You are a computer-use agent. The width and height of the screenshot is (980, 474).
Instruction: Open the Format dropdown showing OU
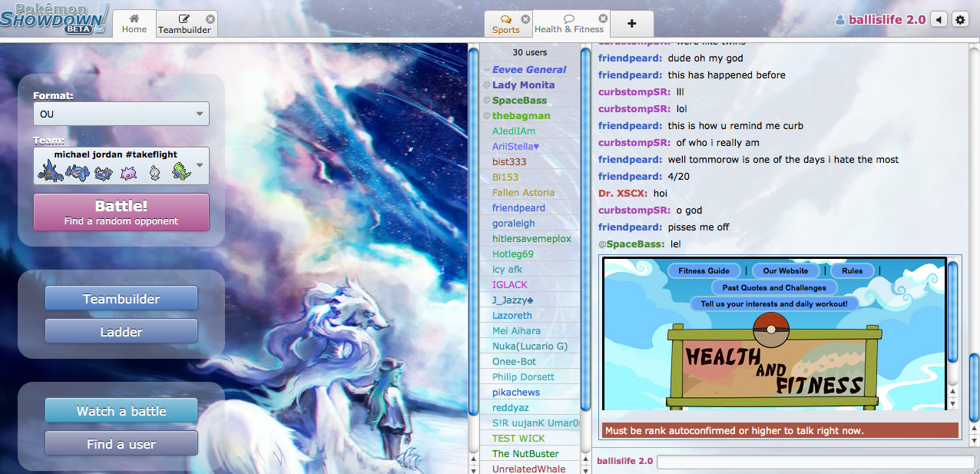121,114
